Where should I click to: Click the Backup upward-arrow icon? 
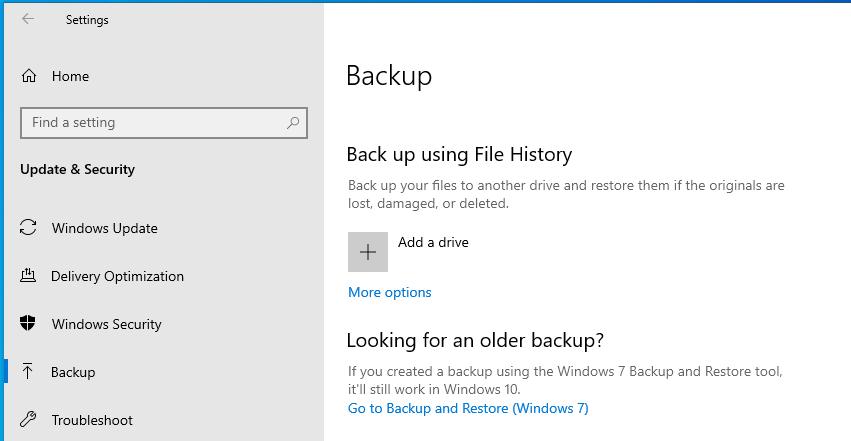tap(28, 372)
